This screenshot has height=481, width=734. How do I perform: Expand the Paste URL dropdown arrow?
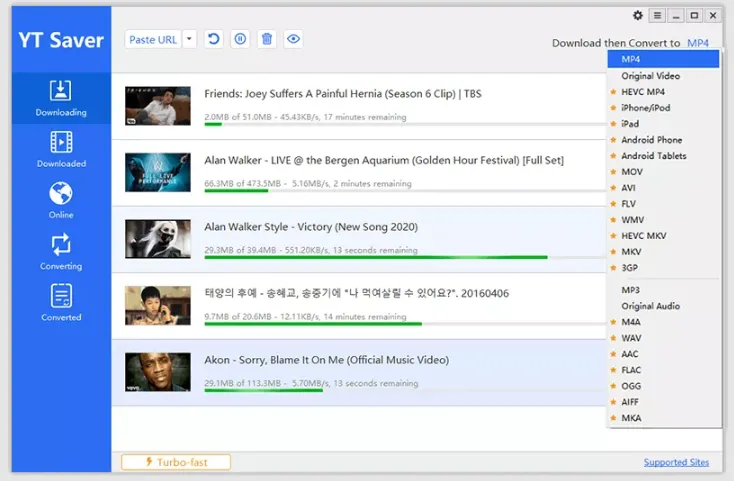[189, 39]
